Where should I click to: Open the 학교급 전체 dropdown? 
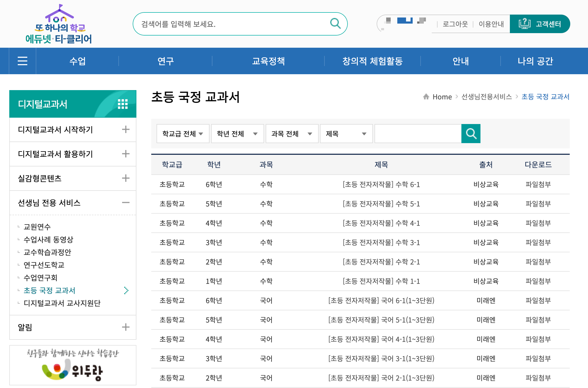(x=183, y=134)
